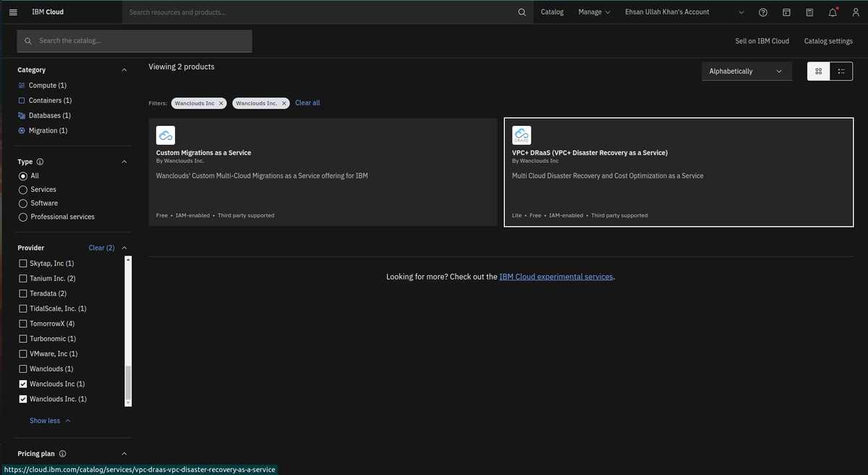Open the Custom Migrations as a Service tile
The height and width of the screenshot is (475, 868).
click(x=323, y=172)
